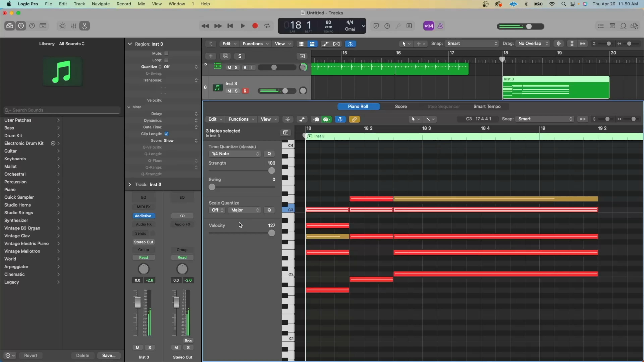Click the Fast Forward button
Image resolution: width=644 pixels, height=362 pixels.
point(218,26)
